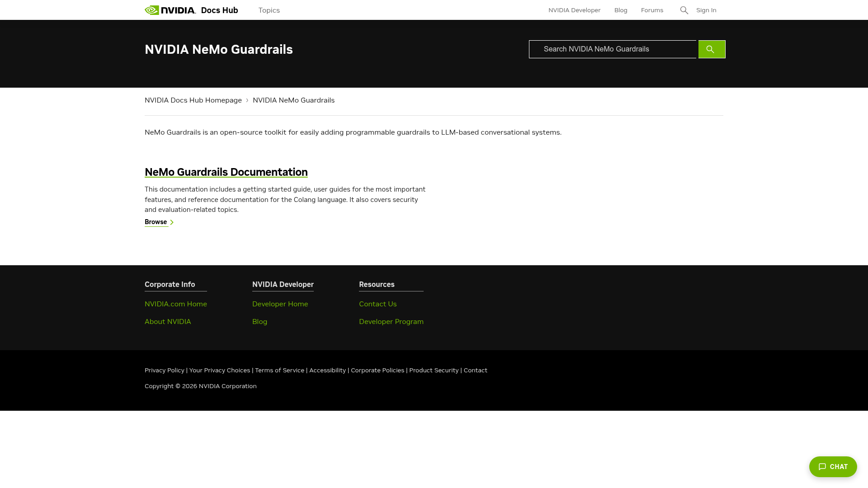
Task: Open NVIDIA.com Home footer link
Action: coord(176,304)
